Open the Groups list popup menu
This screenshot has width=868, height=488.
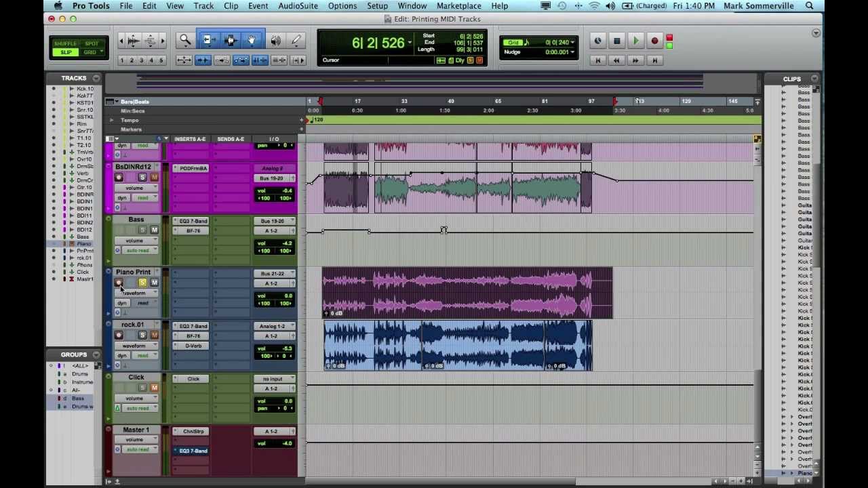(96, 354)
